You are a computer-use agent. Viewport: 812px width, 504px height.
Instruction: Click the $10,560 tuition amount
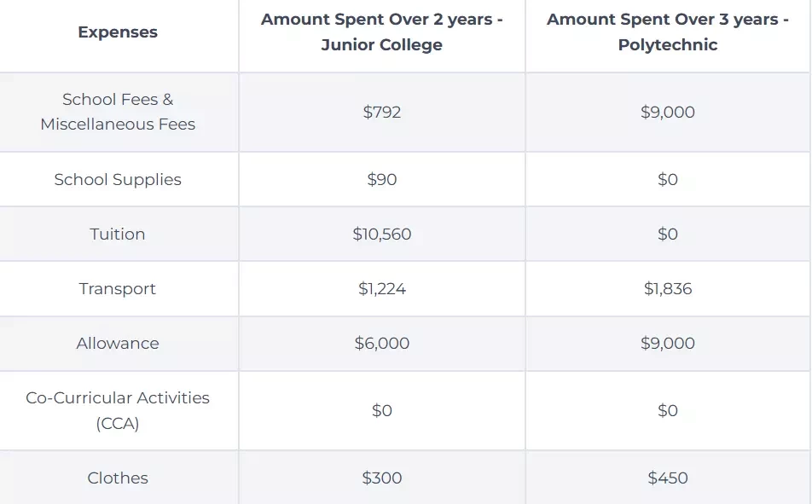[x=381, y=234]
